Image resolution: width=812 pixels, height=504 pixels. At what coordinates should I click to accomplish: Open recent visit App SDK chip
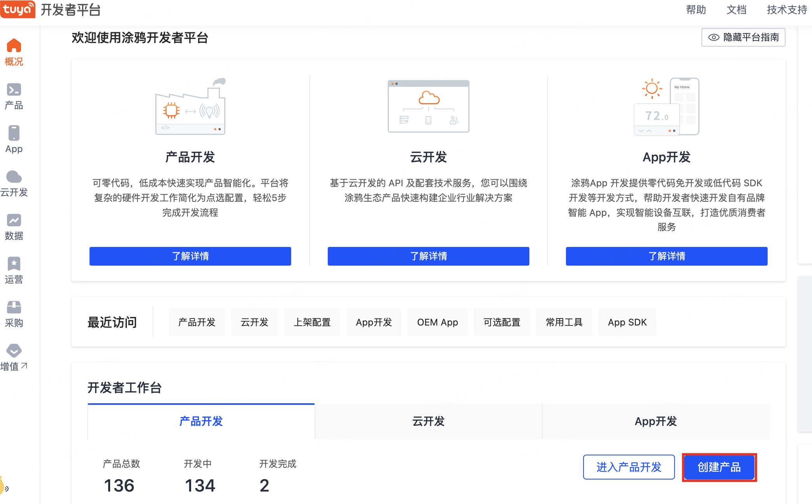[627, 322]
